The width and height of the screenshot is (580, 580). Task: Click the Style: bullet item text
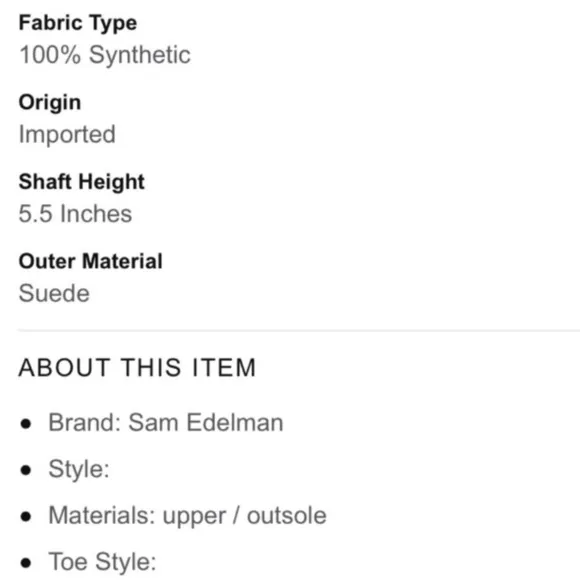point(79,469)
